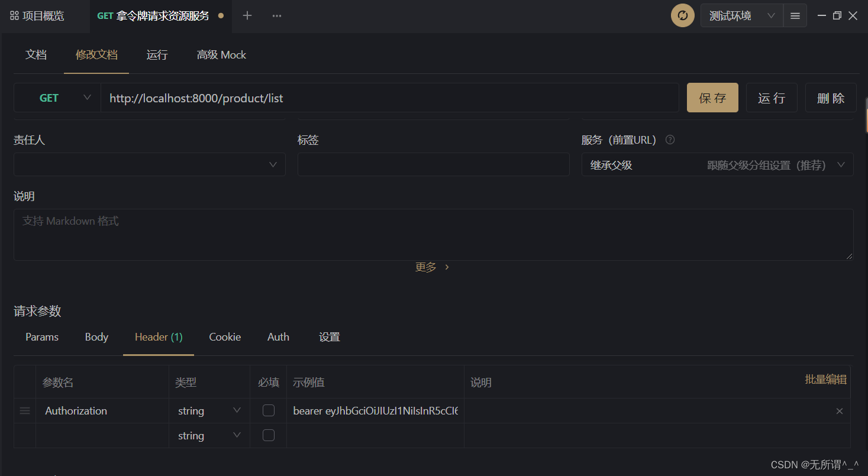Click the ... more options icon on tab bar
This screenshot has width=868, height=476.
tap(276, 16)
